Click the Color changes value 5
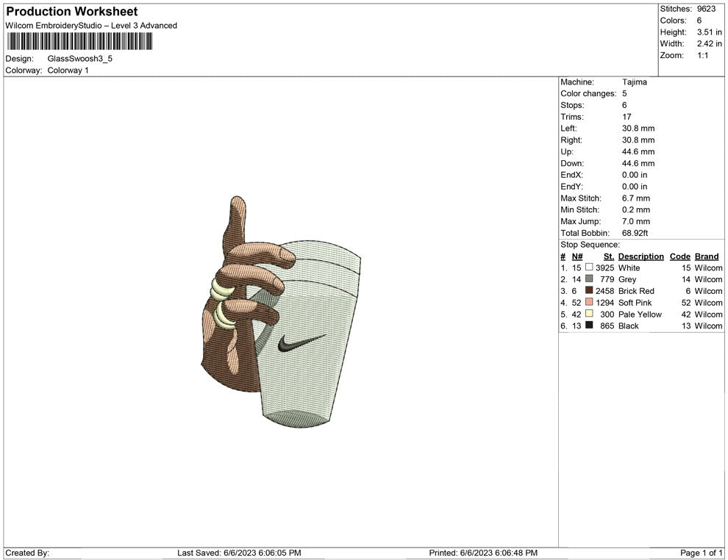Viewport: 728px width, 560px height. tap(624, 94)
